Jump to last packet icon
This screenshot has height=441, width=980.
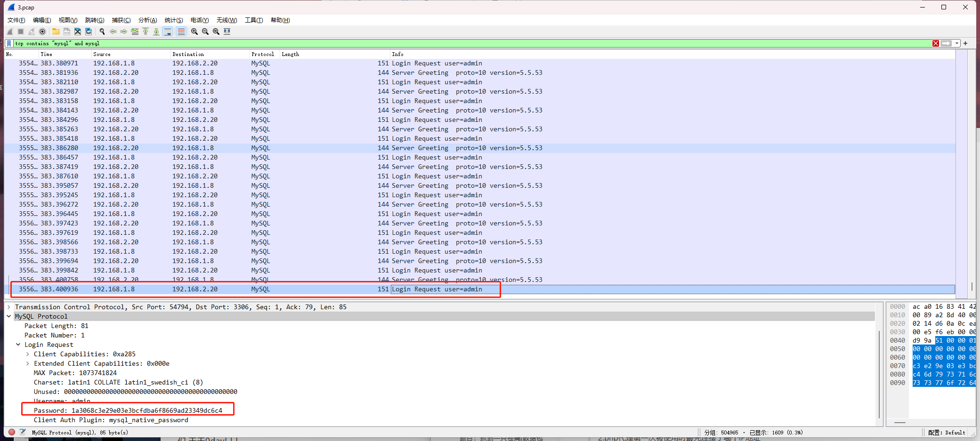(x=156, y=32)
